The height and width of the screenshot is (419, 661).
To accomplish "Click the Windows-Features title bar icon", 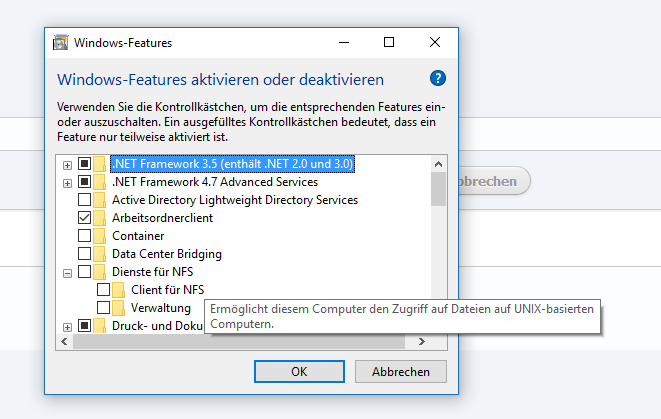I will pos(61,43).
